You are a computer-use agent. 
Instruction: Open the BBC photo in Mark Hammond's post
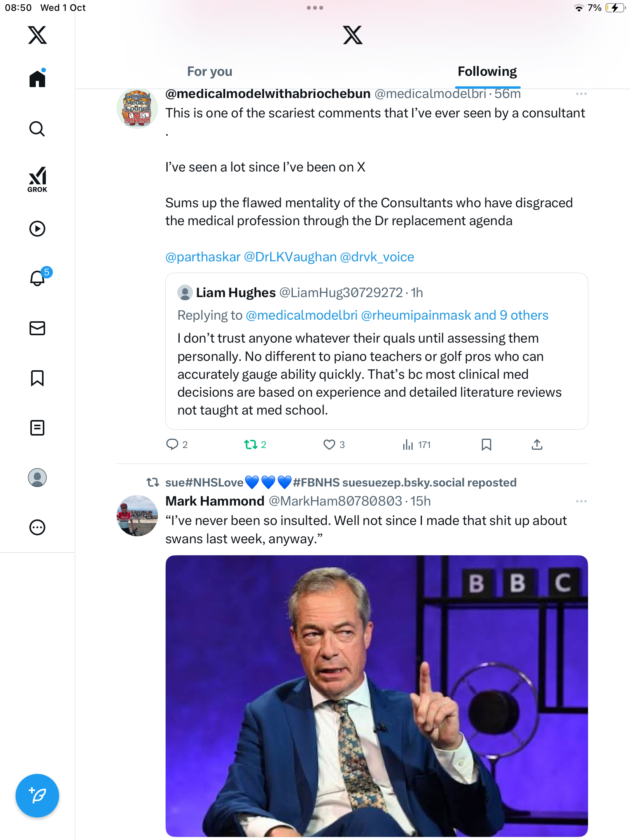376,695
